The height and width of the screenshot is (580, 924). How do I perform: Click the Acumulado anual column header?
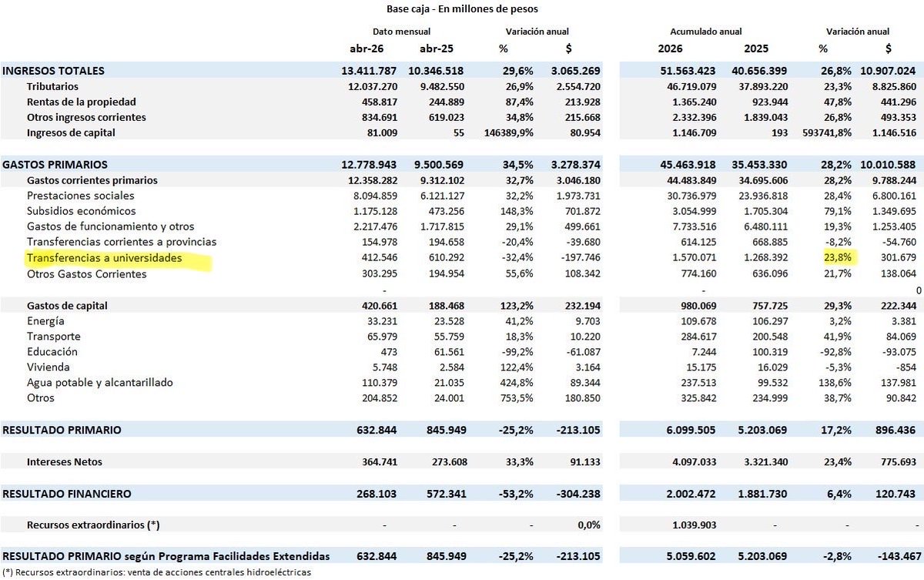706,32
